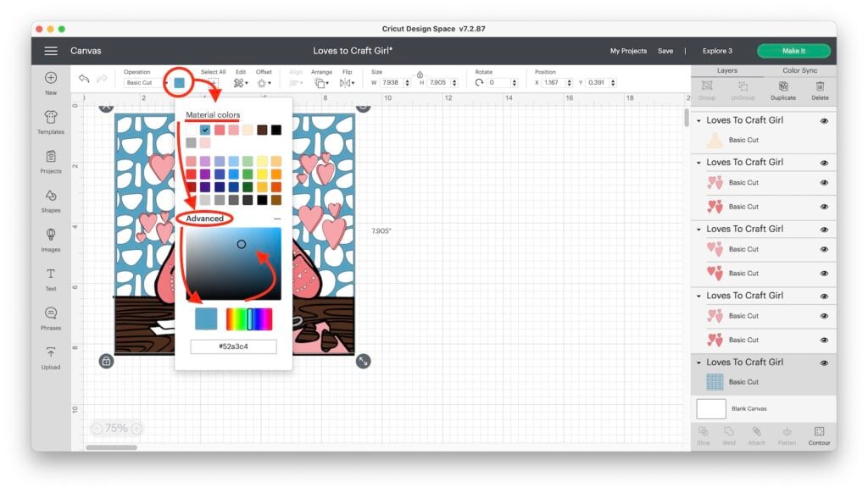868x493 pixels.
Task: Click the gray swatch under Material colors
Action: pyautogui.click(x=191, y=143)
